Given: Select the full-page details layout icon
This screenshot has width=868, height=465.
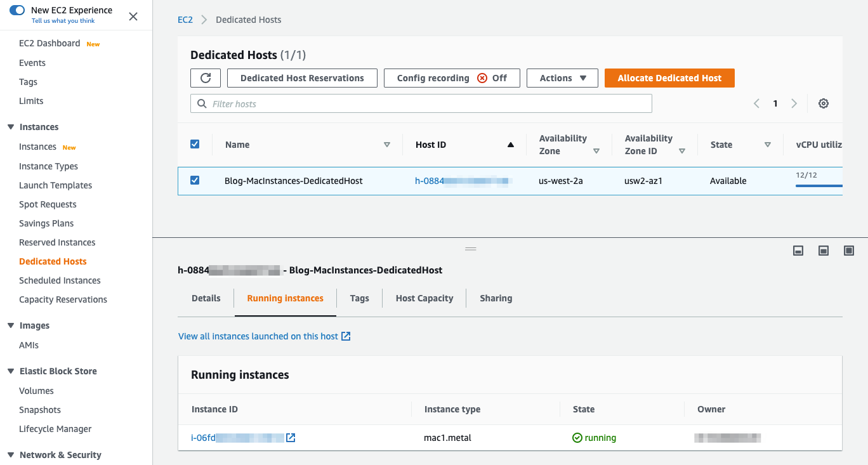Looking at the screenshot, I should coord(849,251).
